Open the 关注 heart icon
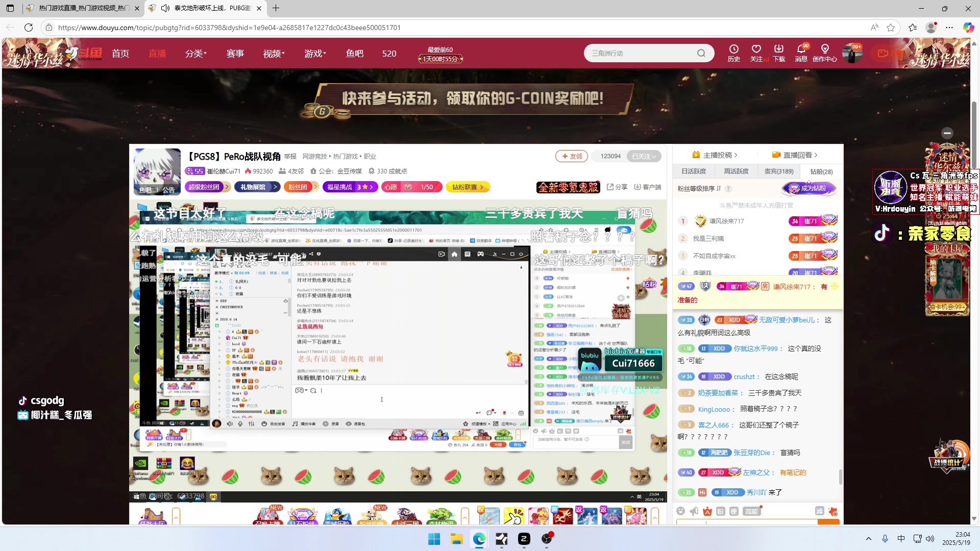 coord(756,53)
